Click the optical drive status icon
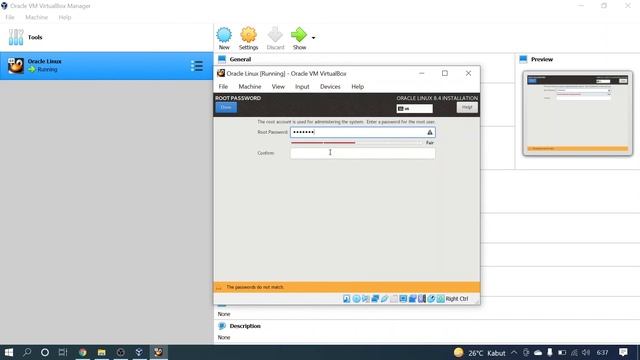 pyautogui.click(x=356, y=299)
